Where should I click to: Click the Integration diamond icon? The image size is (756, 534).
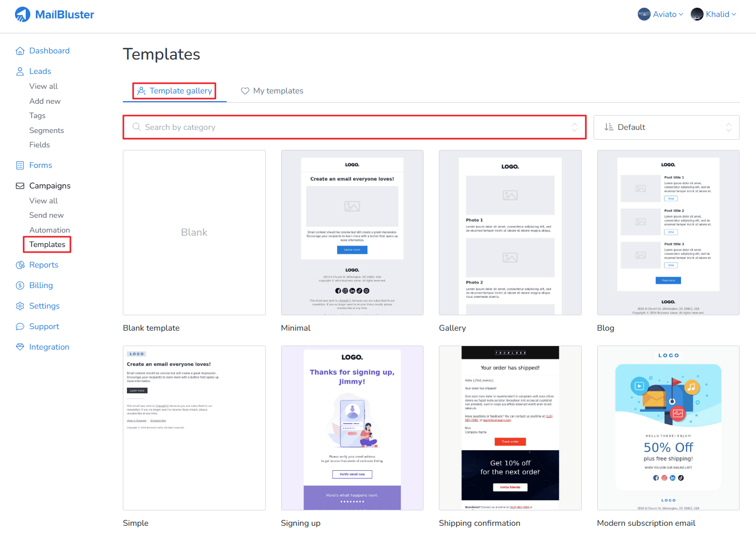click(x=20, y=347)
